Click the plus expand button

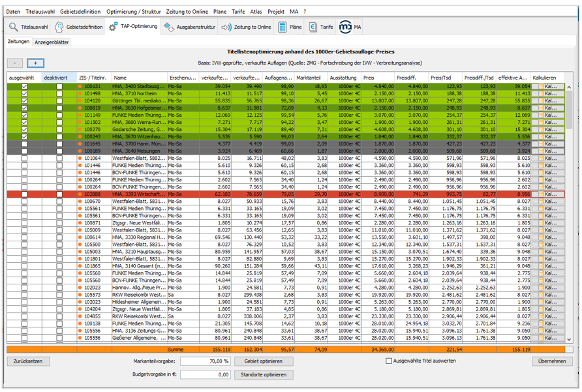pyautogui.click(x=35, y=63)
